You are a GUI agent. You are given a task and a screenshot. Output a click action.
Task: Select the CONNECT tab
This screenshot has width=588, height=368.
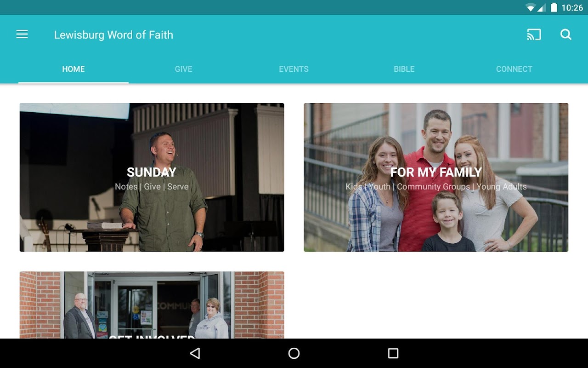pos(514,69)
